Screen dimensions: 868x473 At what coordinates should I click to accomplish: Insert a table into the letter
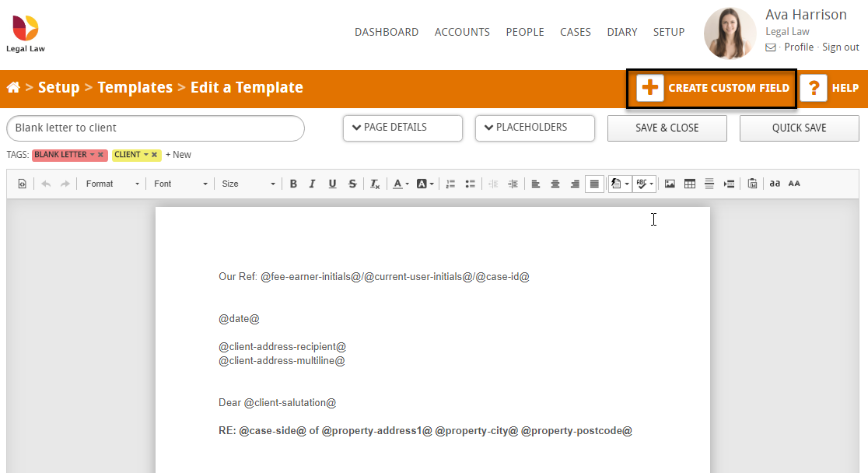pyautogui.click(x=690, y=184)
